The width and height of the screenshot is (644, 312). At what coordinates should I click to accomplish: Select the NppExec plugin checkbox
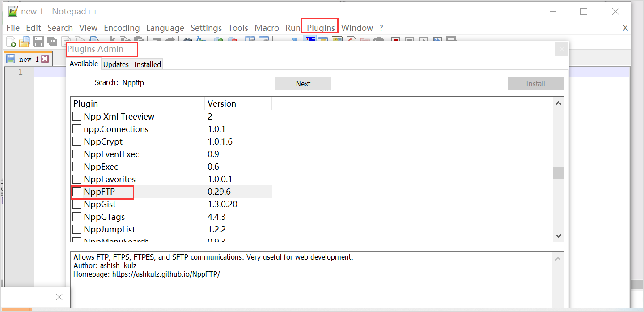click(x=77, y=167)
